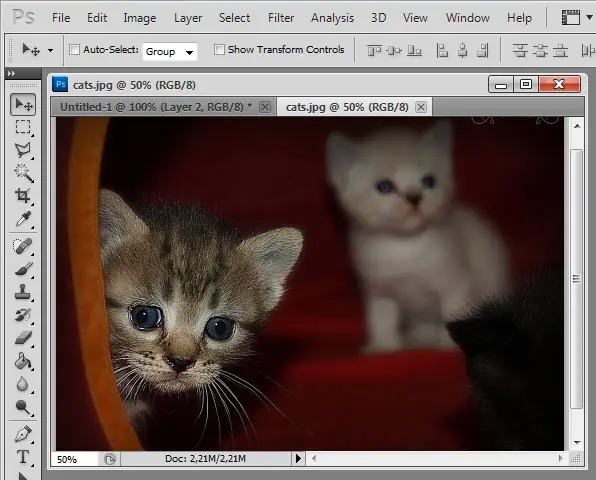The image size is (596, 480).
Task: Open the Edit menu
Action: pos(97,18)
